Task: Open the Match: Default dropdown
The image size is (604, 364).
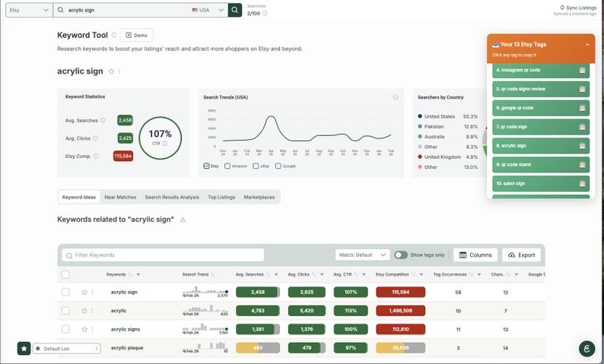Action: click(363, 255)
